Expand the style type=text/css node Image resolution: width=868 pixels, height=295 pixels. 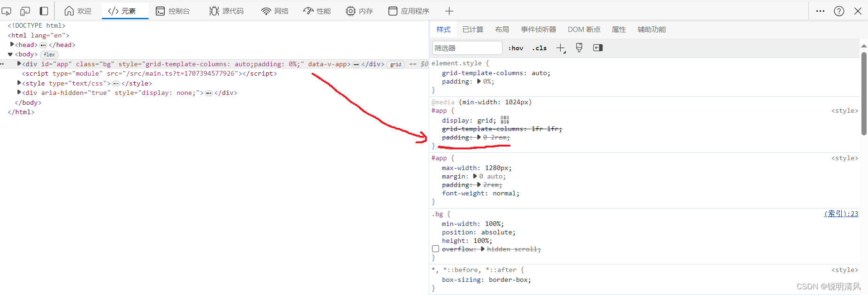(19, 83)
